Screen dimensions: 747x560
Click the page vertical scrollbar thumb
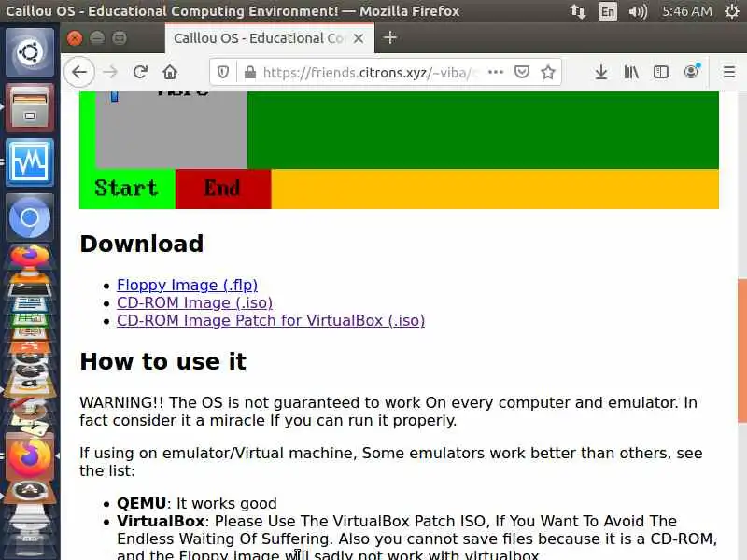742,351
